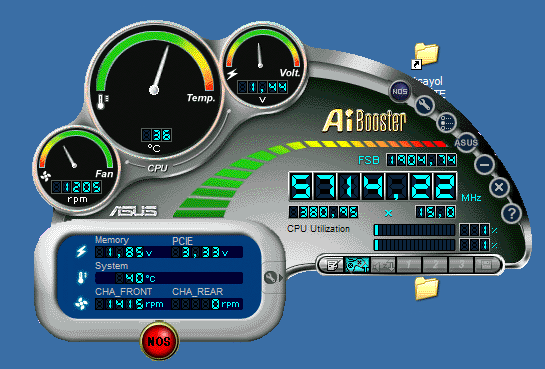Screen dimensions: 545x369
Task: Select profile slot 2
Action: [435, 266]
